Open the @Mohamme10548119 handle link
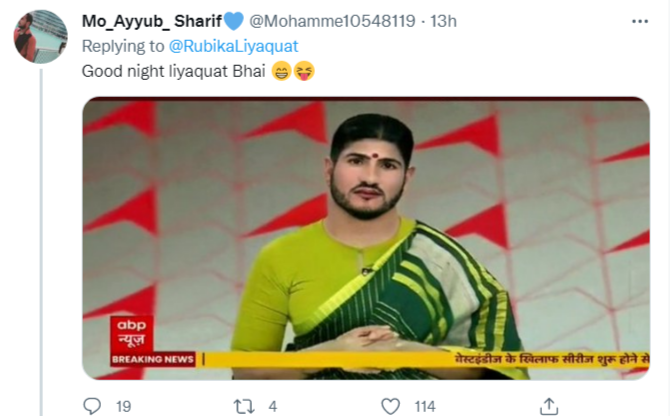The height and width of the screenshot is (416, 672). pyautogui.click(x=332, y=21)
